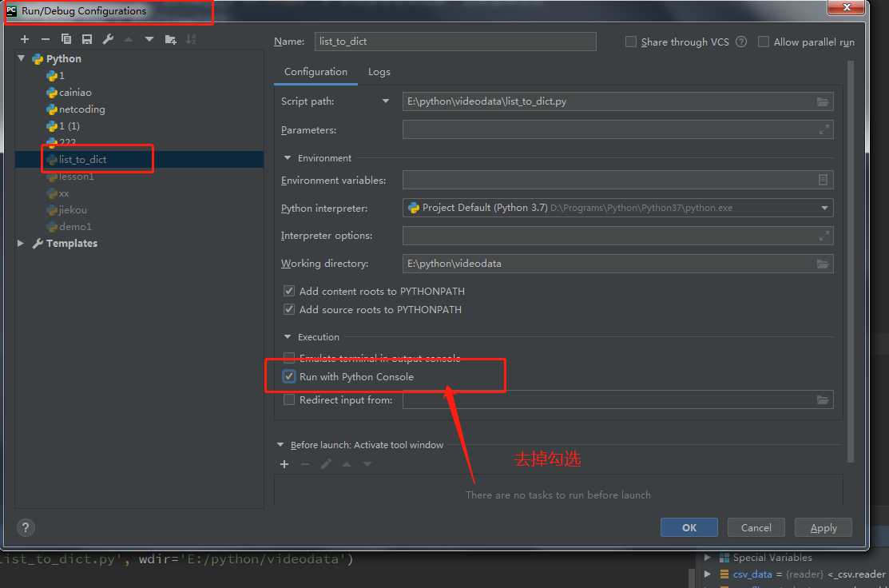Viewport: 889px width, 588px height.
Task: Select the lesson1 configuration
Action: [x=76, y=177]
